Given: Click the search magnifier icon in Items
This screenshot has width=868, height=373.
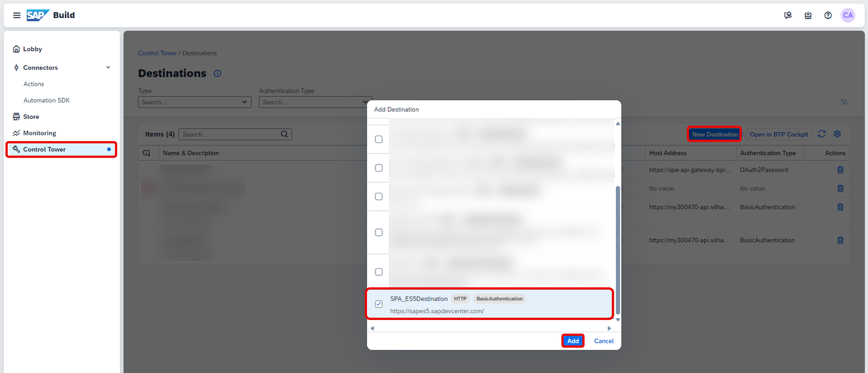Looking at the screenshot, I should pyautogui.click(x=285, y=134).
